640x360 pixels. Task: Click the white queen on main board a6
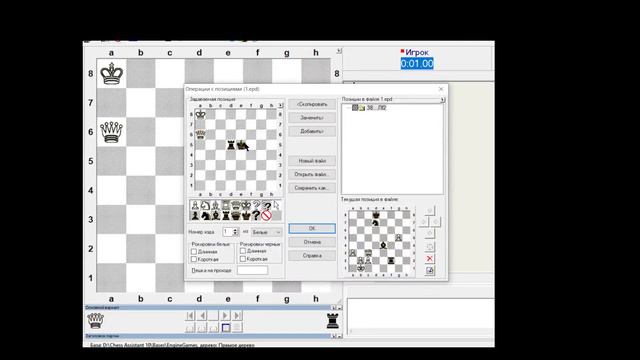pyautogui.click(x=111, y=132)
